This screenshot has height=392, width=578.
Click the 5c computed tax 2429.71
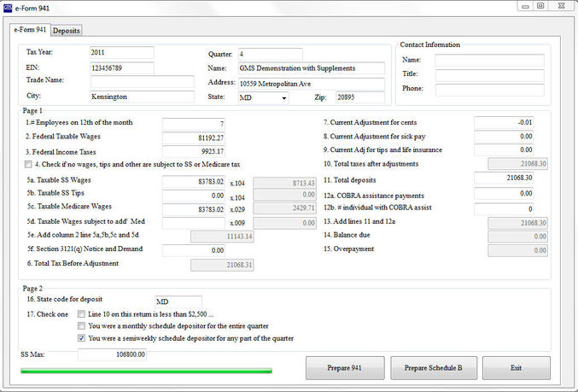(285, 208)
